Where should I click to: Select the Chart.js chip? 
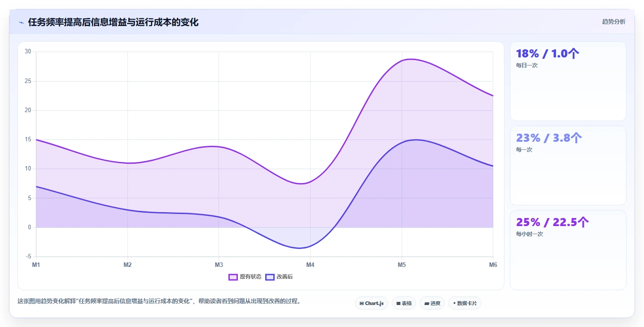coord(372,303)
